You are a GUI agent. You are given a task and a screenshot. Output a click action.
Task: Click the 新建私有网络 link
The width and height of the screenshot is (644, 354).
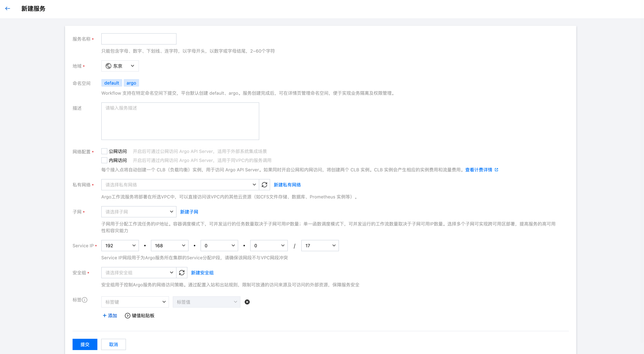coord(287,185)
